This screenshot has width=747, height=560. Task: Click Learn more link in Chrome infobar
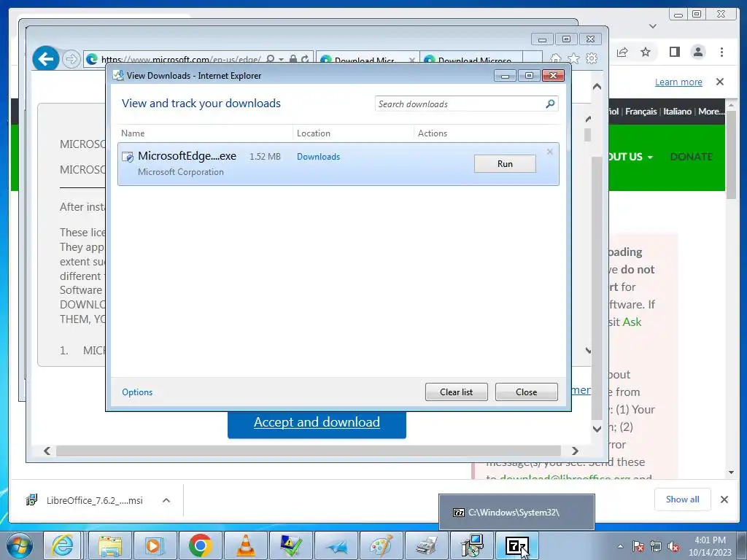678,82
